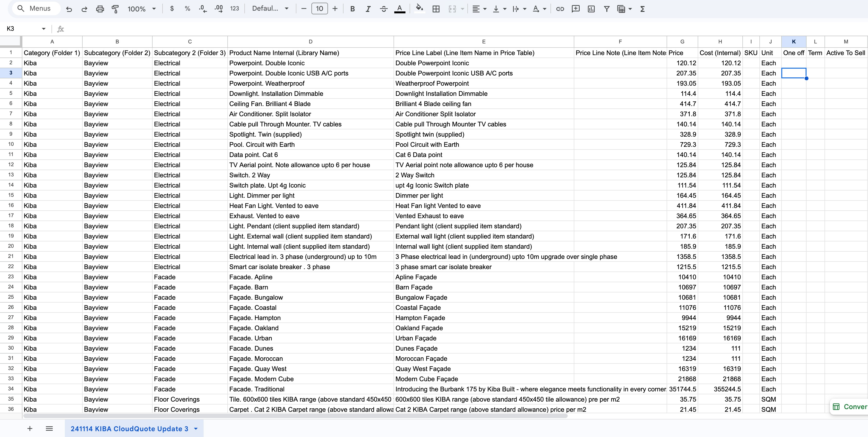Image resolution: width=868 pixels, height=437 pixels.
Task: Click the font size input field
Action: (x=319, y=9)
